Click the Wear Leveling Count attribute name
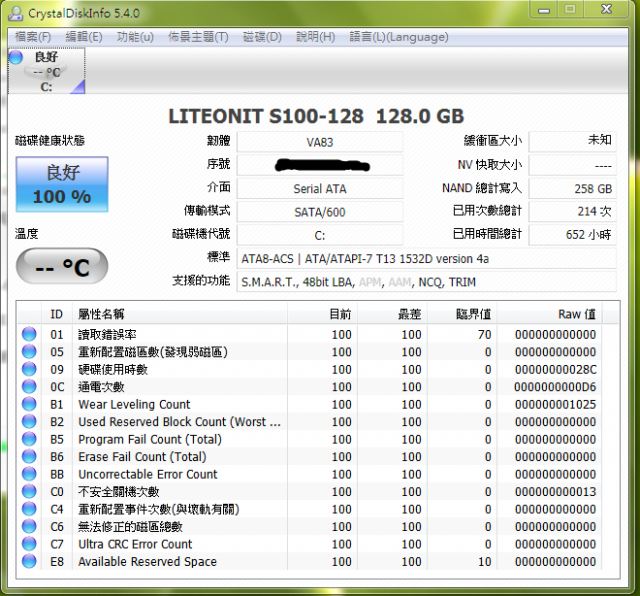This screenshot has height=596, width=640. pos(134,404)
